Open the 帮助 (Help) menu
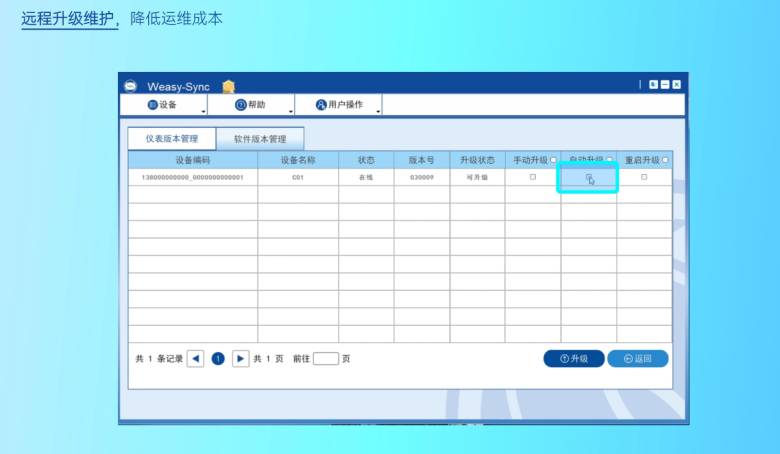Viewport: 780px width, 454px height. point(250,105)
